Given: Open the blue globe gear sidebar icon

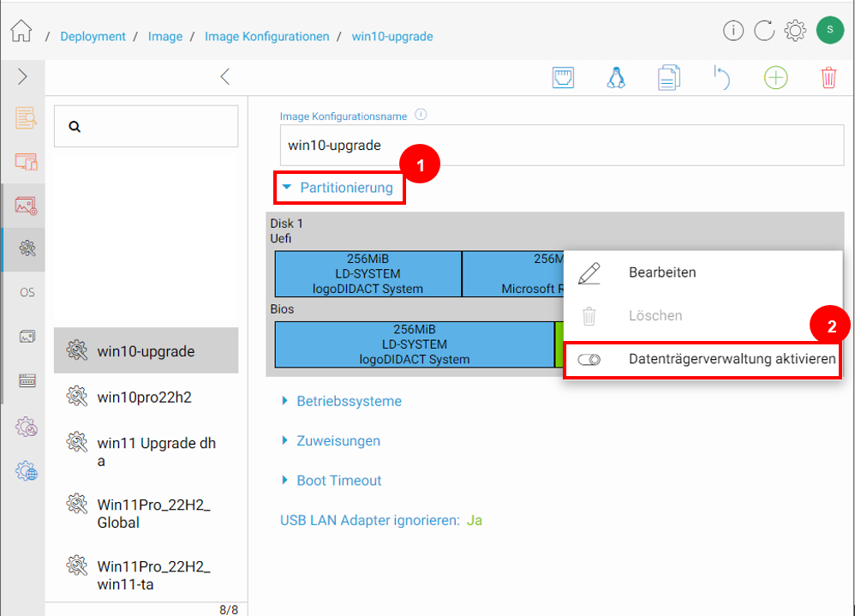Looking at the screenshot, I should click(x=27, y=471).
